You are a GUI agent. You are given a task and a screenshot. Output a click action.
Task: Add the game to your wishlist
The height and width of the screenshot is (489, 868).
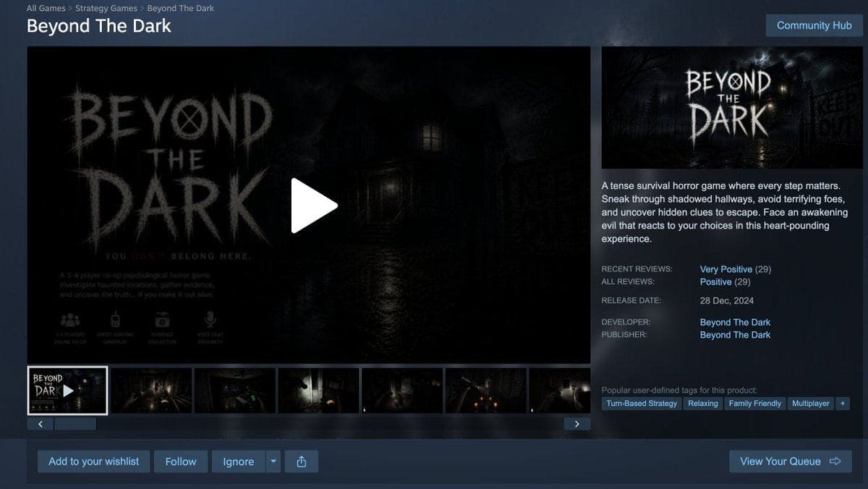94,462
